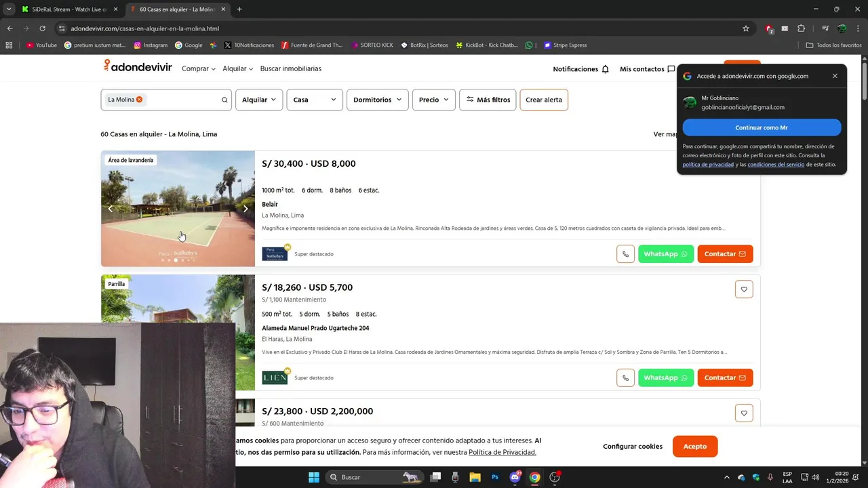Screen dimensions: 868x488
Task: Open Task View on the taskbar
Action: [x=435, y=477]
